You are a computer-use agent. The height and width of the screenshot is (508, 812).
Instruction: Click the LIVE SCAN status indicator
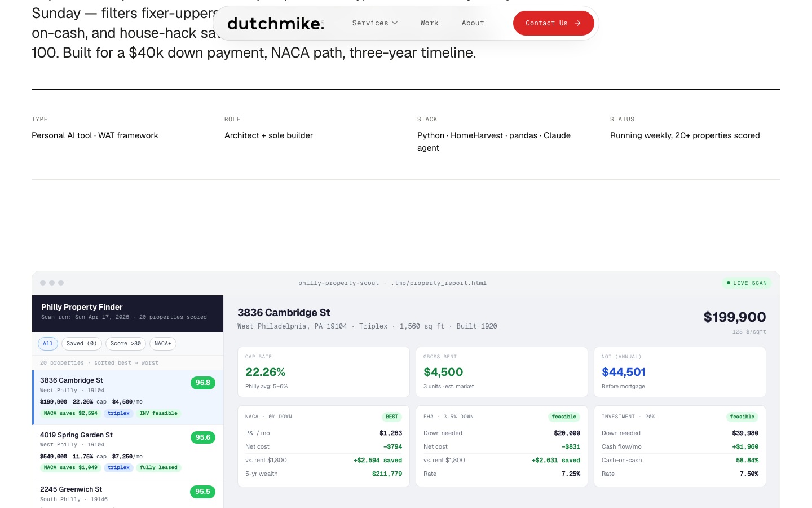point(747,283)
